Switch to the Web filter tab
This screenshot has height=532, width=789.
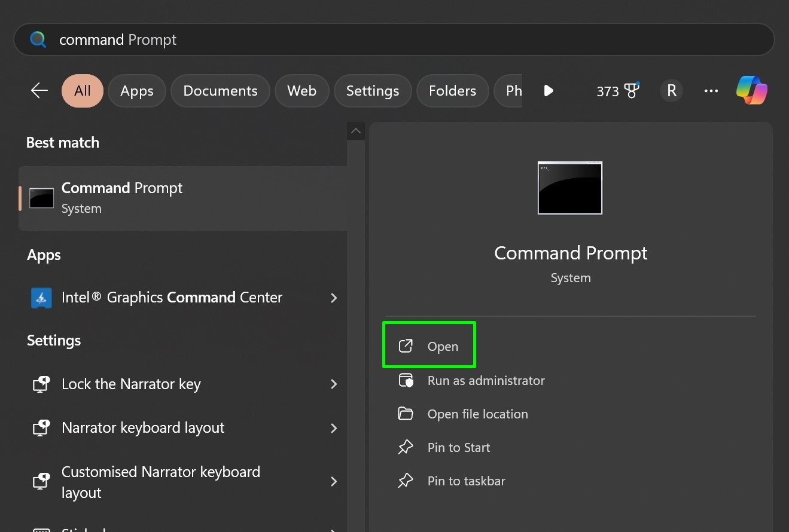point(301,91)
